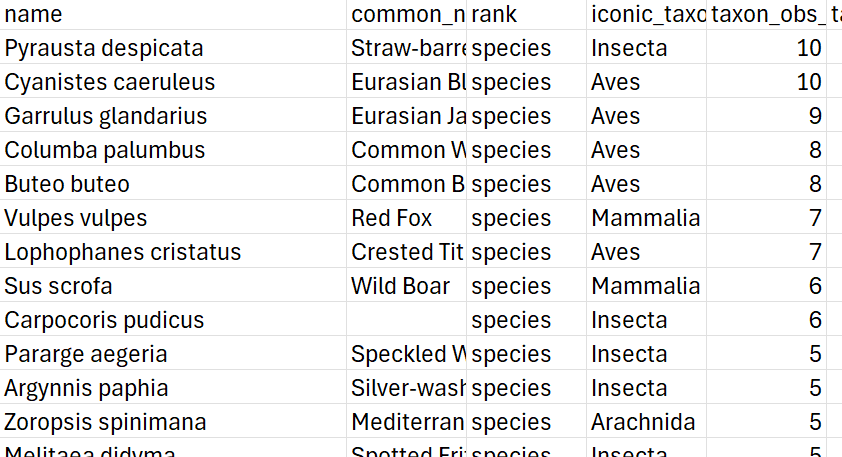
Task: Click the 'Arachnida' taxon cell
Action: coord(643,422)
